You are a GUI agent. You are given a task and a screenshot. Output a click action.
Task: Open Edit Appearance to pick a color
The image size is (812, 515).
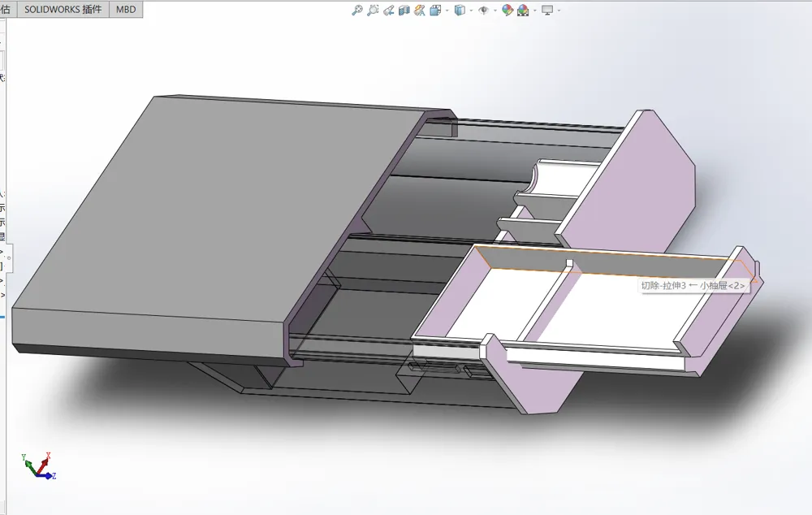click(508, 11)
